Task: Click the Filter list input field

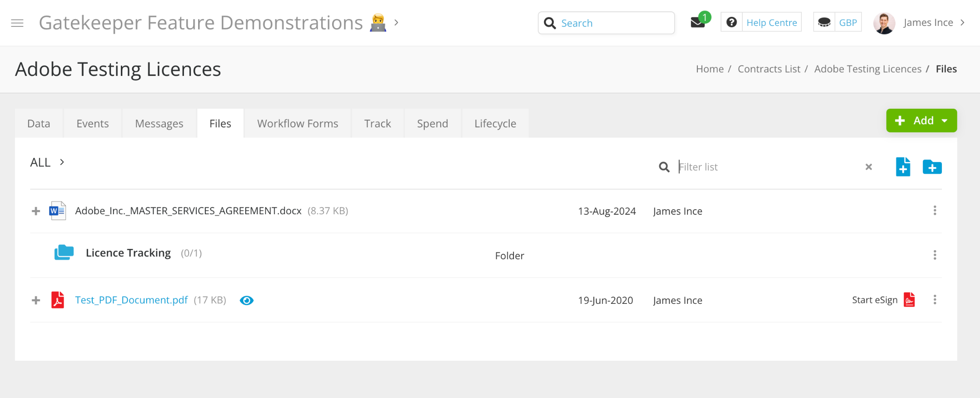Action: [x=768, y=167]
